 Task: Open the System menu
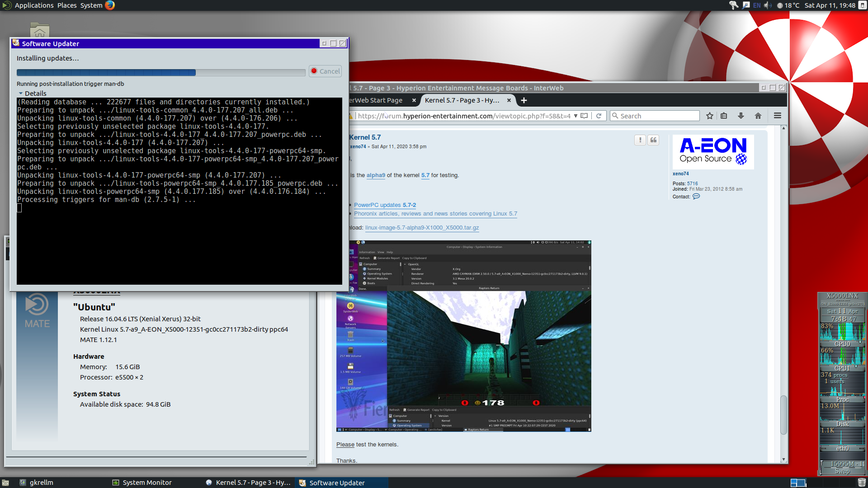coord(91,5)
